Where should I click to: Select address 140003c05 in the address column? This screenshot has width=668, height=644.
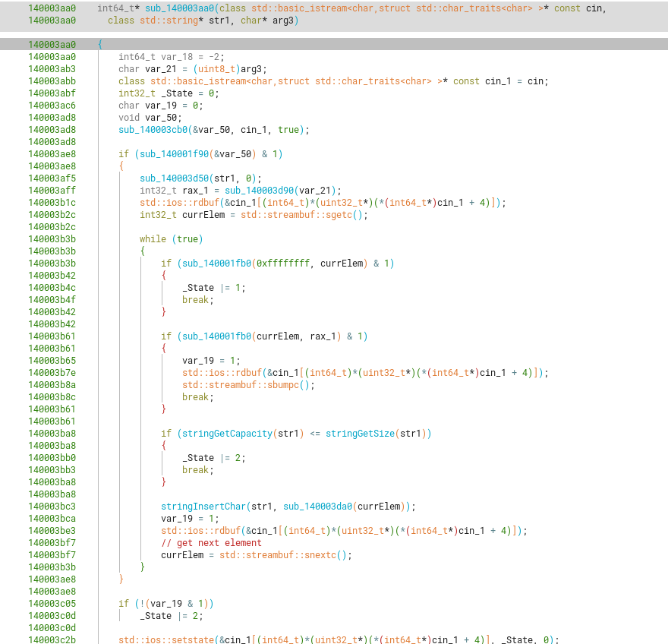point(52,604)
